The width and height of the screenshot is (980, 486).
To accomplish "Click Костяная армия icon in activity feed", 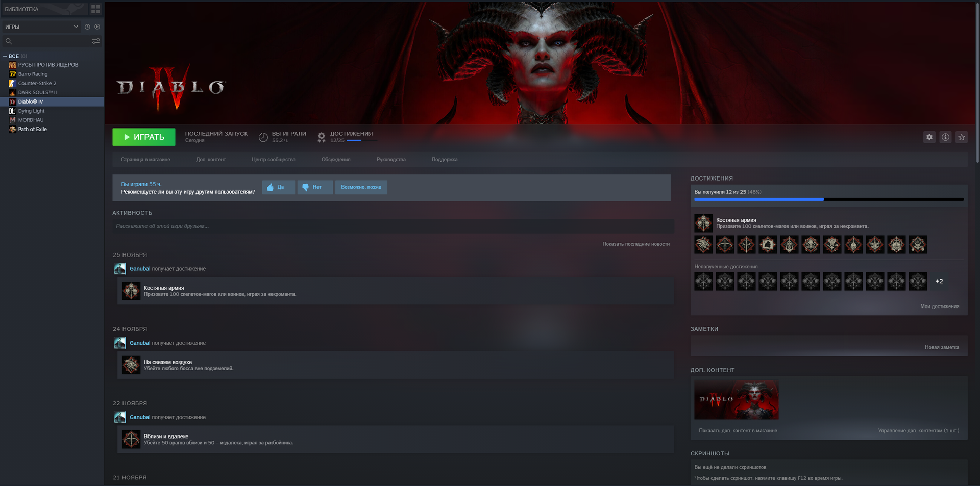I will 131,291.
